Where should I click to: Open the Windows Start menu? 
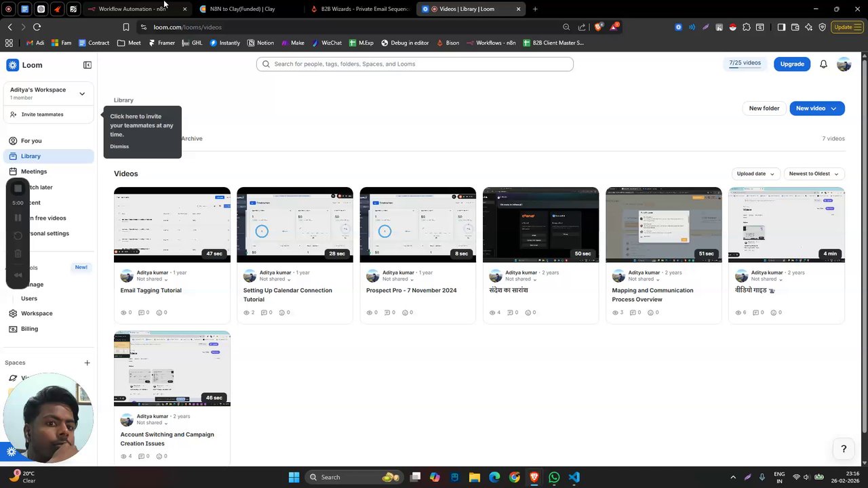coord(294,477)
